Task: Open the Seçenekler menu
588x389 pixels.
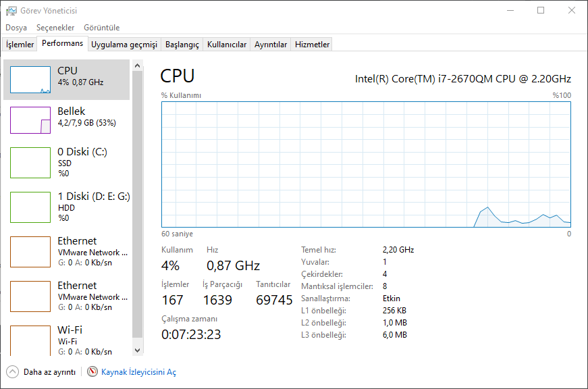Action: pyautogui.click(x=55, y=28)
